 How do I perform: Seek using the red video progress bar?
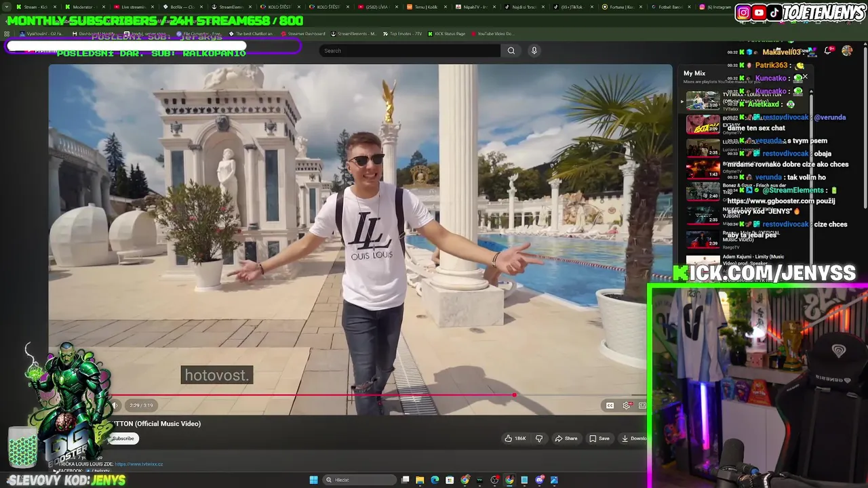[x=347, y=394]
